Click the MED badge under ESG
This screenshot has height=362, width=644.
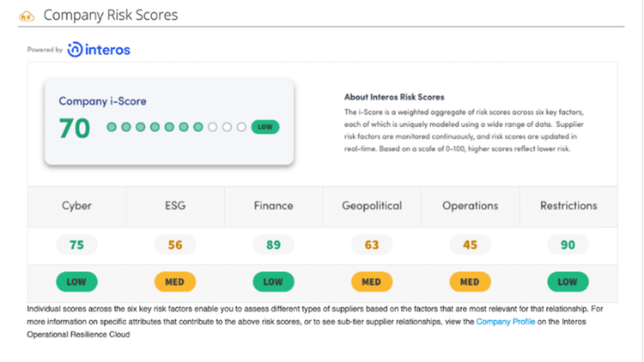(175, 281)
